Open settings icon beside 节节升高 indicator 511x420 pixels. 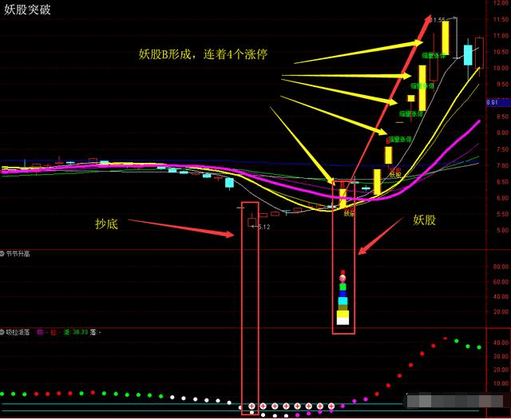[x=2, y=253]
